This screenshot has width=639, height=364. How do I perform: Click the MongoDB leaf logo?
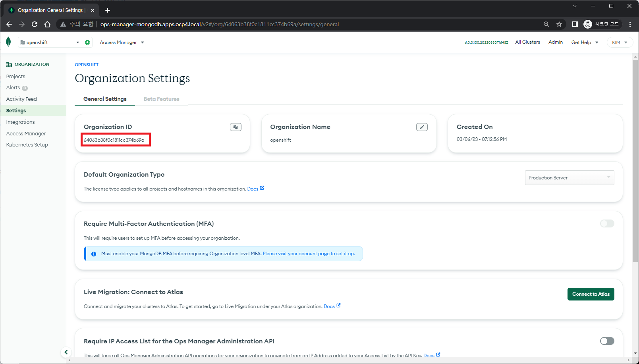tap(8, 42)
